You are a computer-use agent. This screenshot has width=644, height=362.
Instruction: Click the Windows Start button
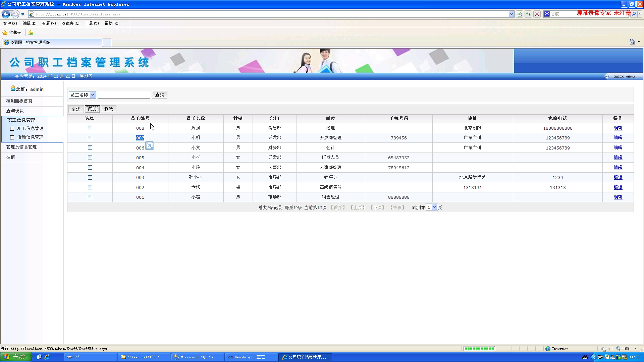coord(16,357)
